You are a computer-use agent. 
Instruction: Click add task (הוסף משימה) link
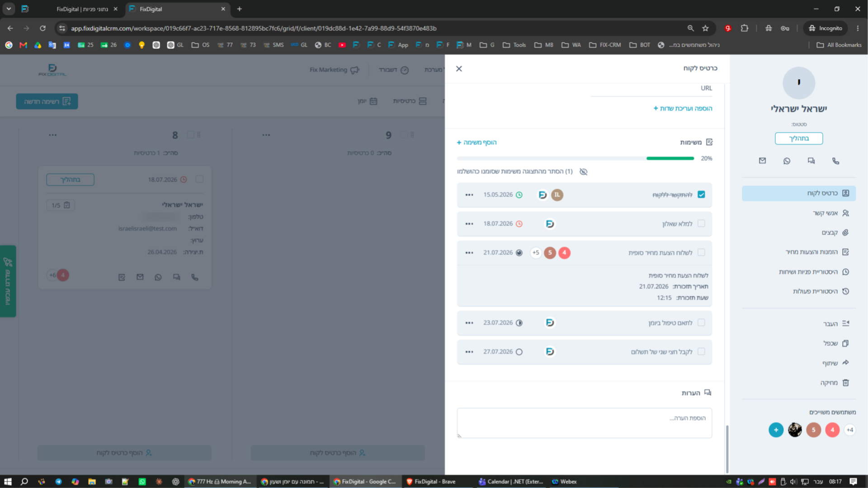476,142
